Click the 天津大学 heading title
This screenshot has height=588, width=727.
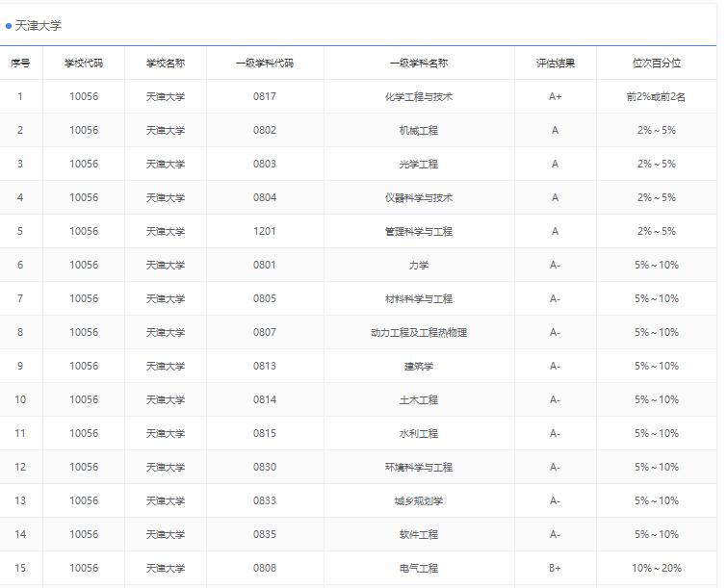[38, 25]
